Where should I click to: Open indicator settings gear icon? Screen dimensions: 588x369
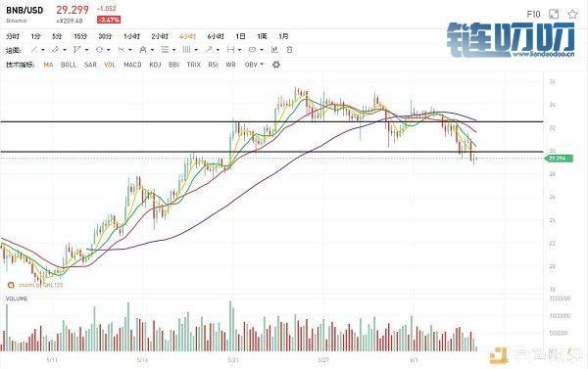[276, 65]
